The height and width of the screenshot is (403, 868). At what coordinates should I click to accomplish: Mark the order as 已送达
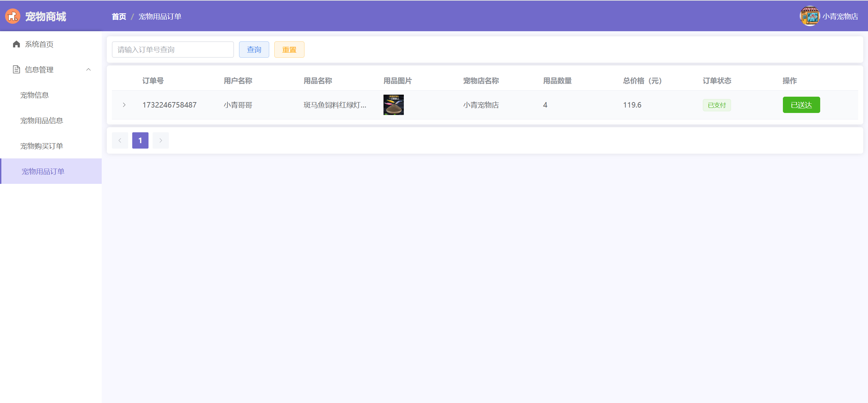coord(801,105)
